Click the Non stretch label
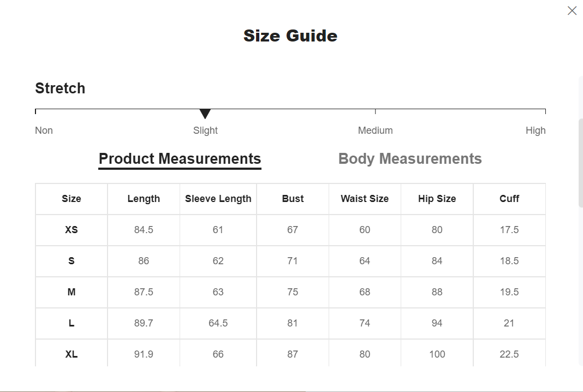583x392 pixels. (x=44, y=130)
